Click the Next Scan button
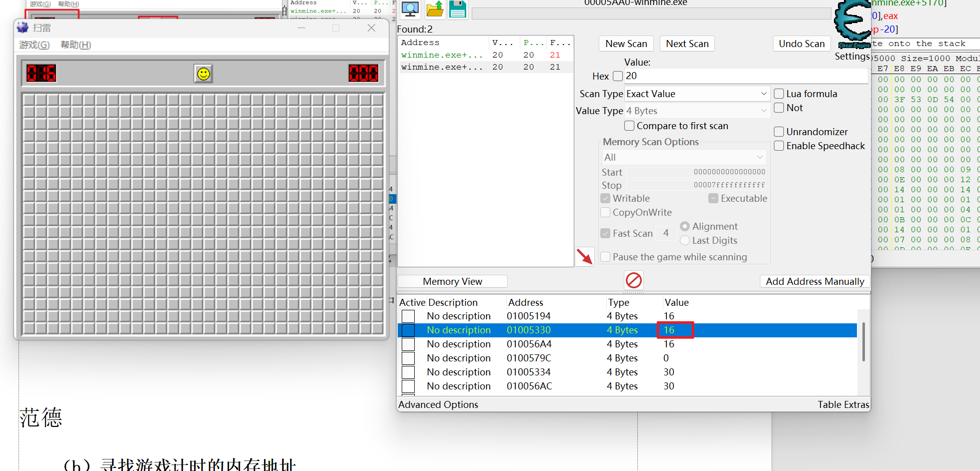The image size is (980, 471). click(687, 44)
